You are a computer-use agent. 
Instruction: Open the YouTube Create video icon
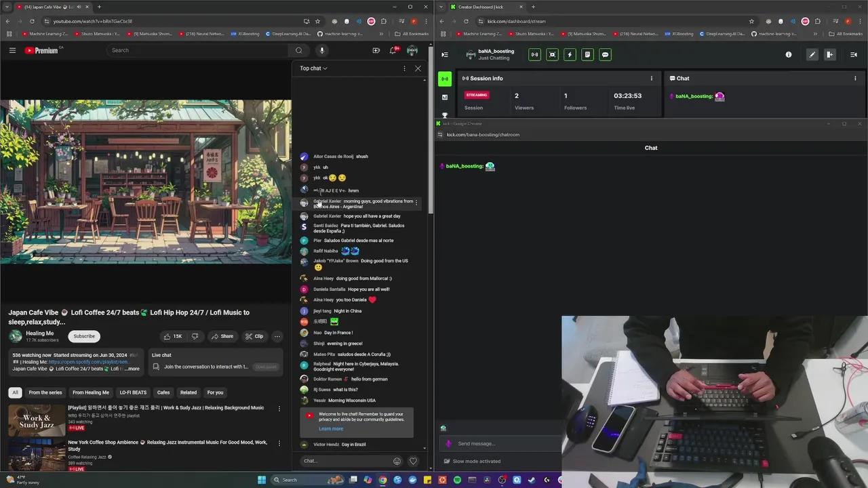(x=376, y=50)
